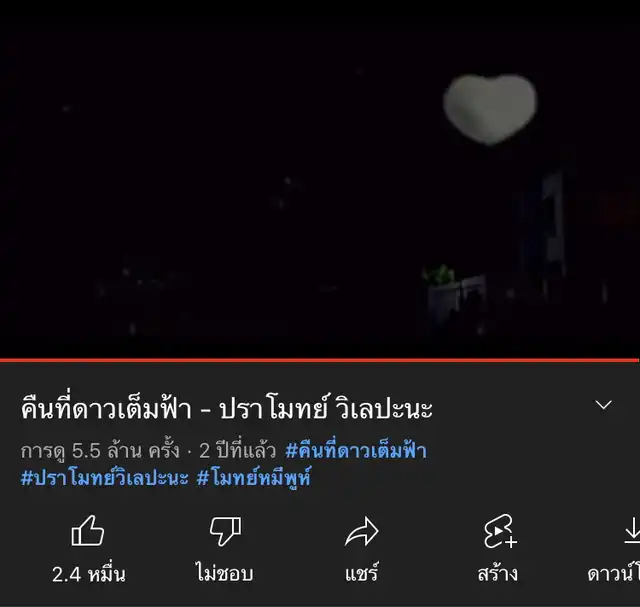Screen dimensions: 640x607
Task: Select the สร้าง create label
Action: click(498, 573)
